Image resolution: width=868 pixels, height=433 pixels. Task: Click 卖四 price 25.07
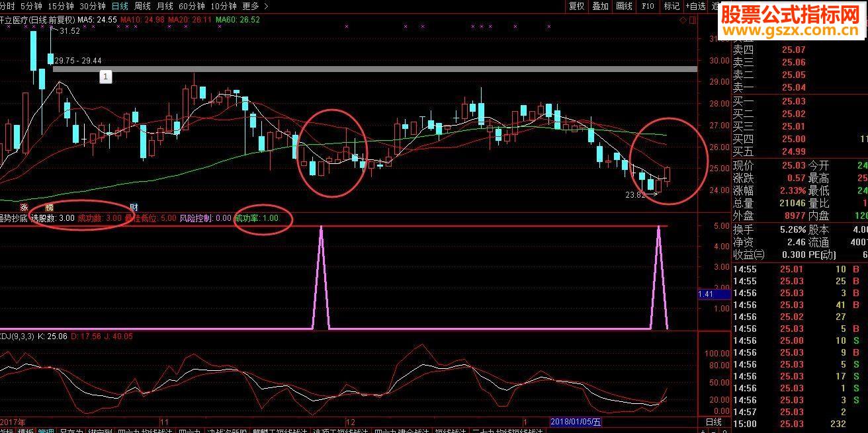click(x=793, y=50)
